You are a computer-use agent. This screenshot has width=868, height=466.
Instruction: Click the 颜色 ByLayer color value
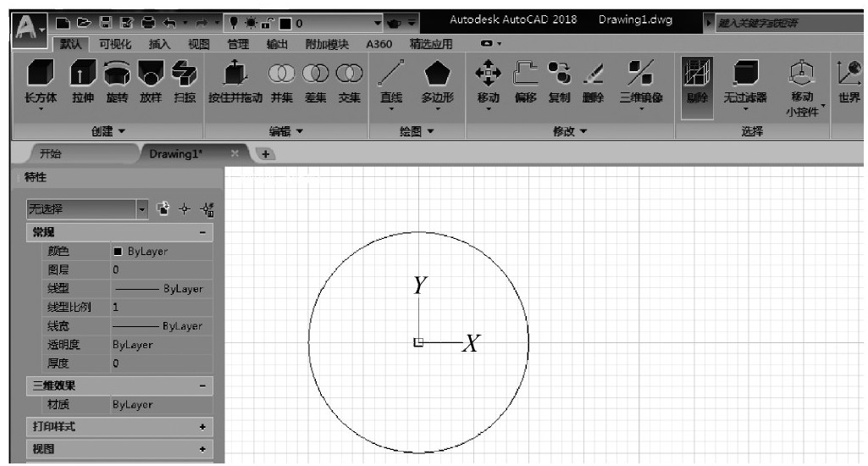pos(162,251)
